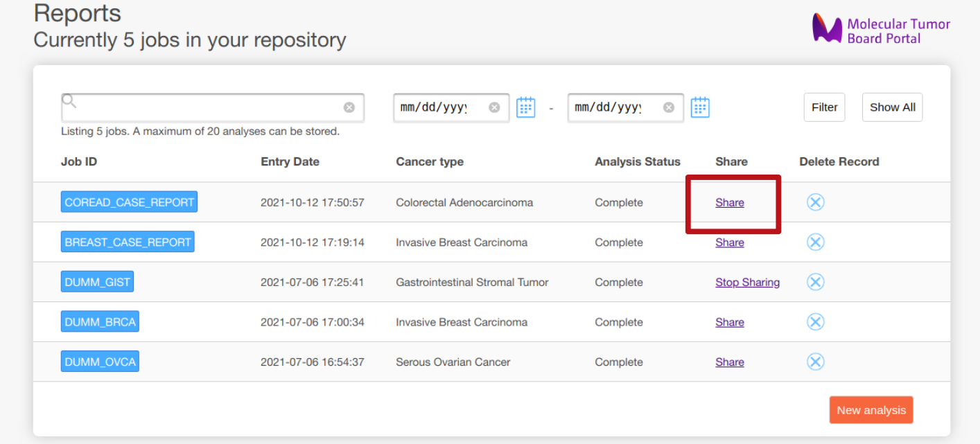Image resolution: width=980 pixels, height=444 pixels.
Task: Clear the end date field
Action: point(669,107)
